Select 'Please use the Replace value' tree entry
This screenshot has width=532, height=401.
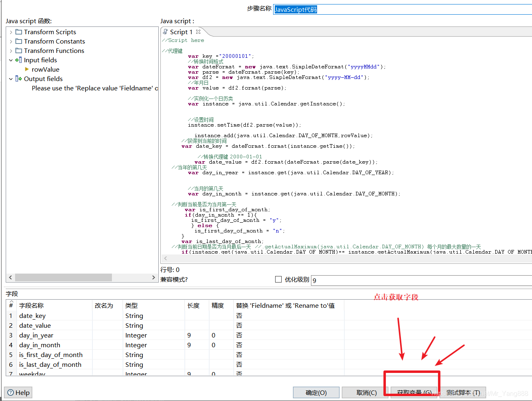[95, 88]
